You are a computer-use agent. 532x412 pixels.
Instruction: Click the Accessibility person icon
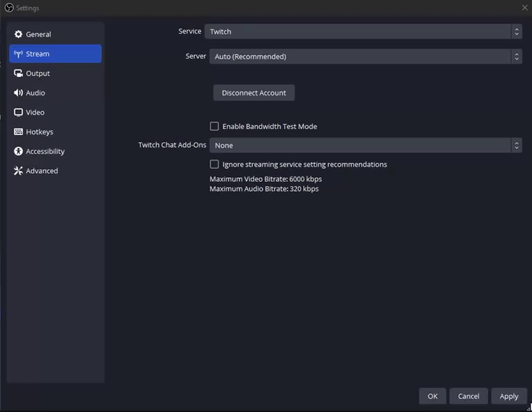click(x=19, y=151)
